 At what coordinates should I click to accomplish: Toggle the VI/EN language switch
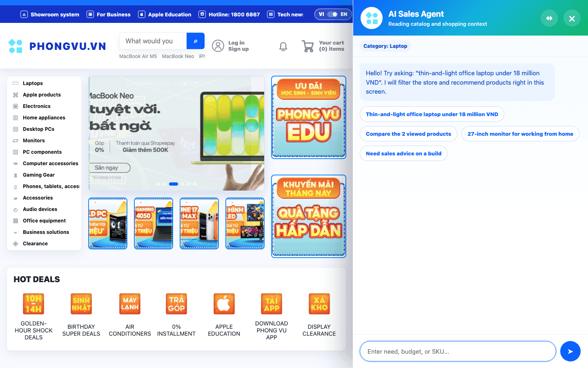click(x=333, y=14)
